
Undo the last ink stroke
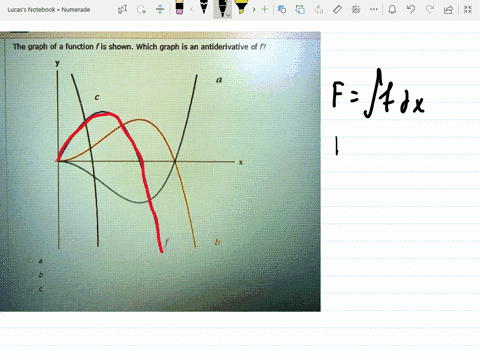pos(411,9)
